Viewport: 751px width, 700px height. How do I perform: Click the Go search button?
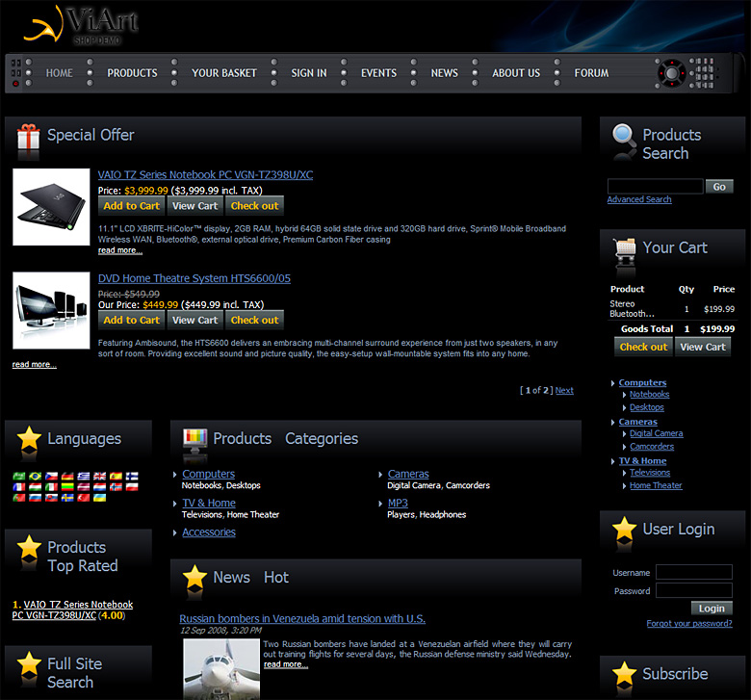pyautogui.click(x=719, y=187)
